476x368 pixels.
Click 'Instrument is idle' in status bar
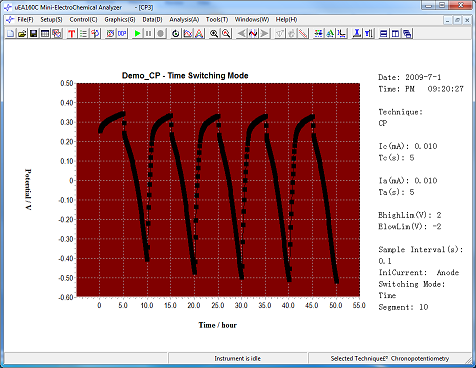237,359
